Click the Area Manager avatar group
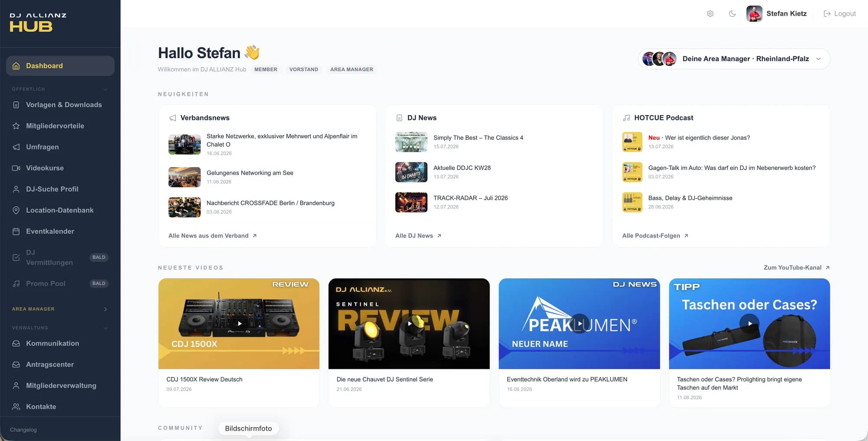 659,59
